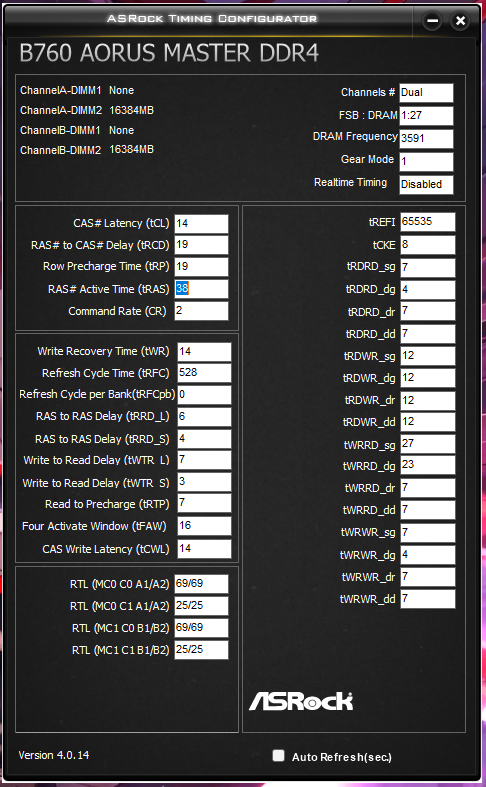The image size is (486, 787).
Task: Click the Refresh Cycle Time (tRFC) field
Action: (x=204, y=373)
